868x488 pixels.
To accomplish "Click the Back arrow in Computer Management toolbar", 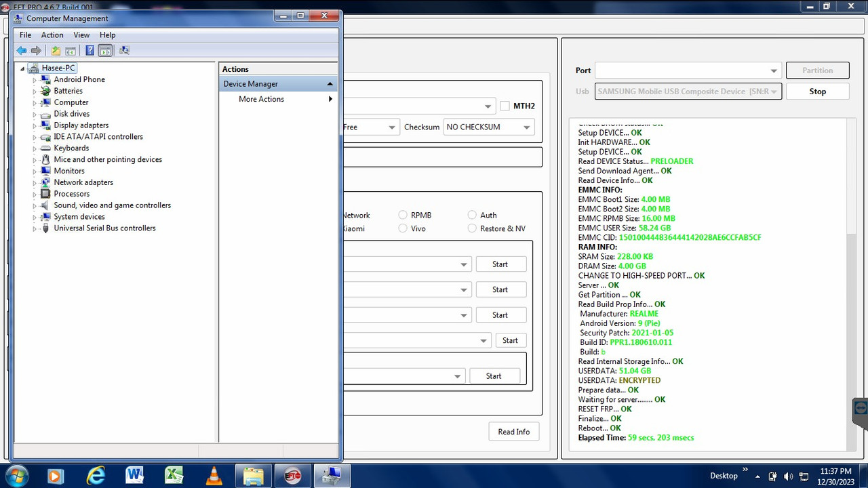I will [x=22, y=50].
